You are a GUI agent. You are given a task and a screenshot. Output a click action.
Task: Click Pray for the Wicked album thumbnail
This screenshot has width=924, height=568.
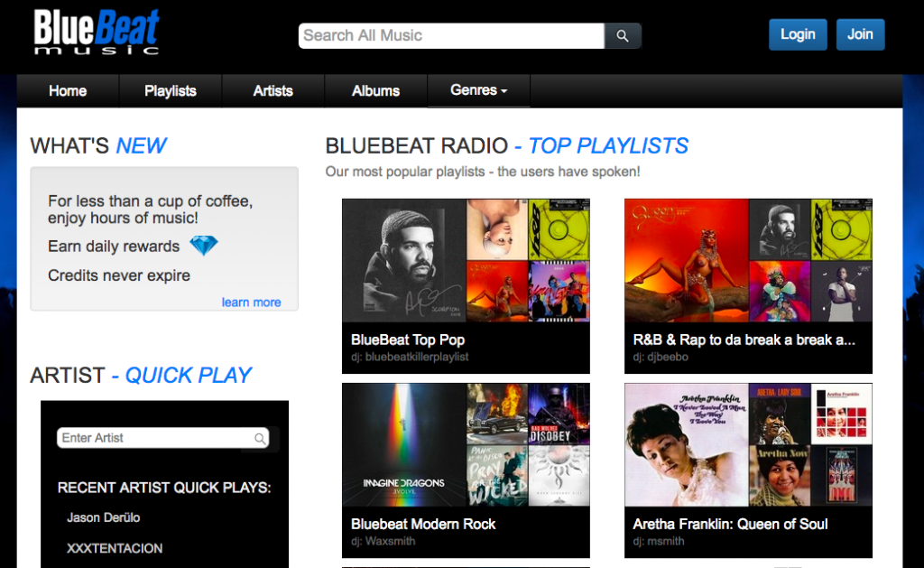pos(497,475)
